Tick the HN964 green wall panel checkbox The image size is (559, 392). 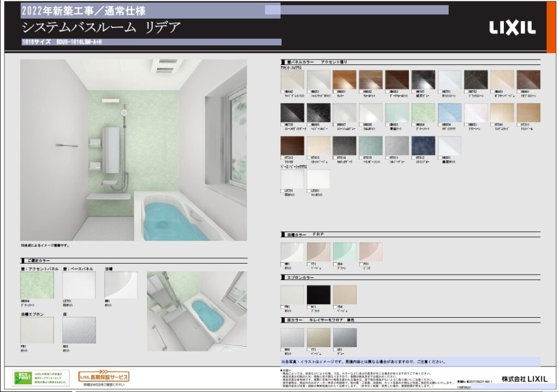tap(414, 124)
